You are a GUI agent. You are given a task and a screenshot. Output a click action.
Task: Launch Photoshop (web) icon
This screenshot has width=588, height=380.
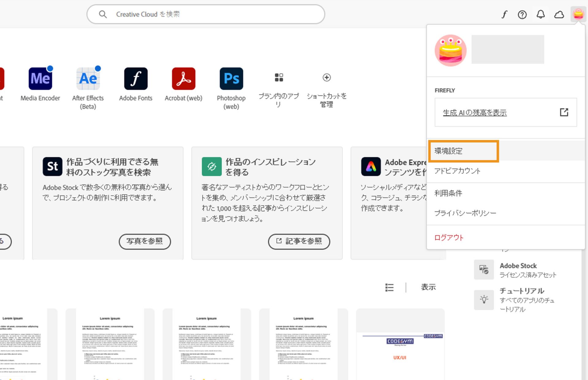(x=231, y=79)
